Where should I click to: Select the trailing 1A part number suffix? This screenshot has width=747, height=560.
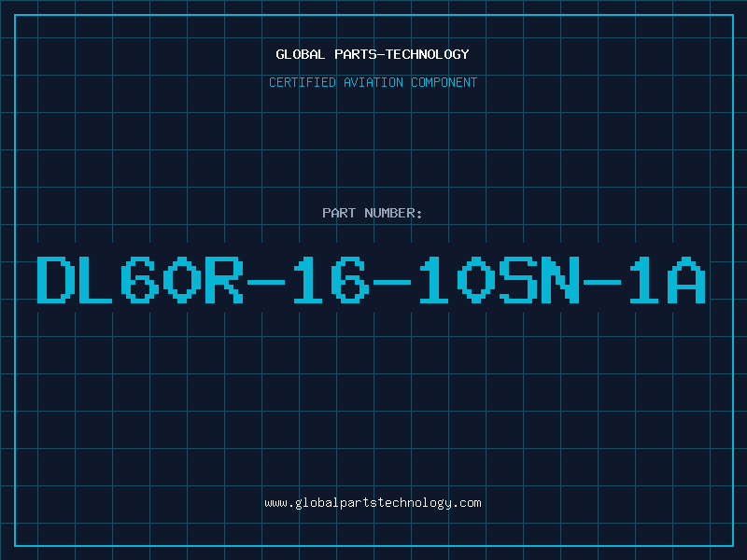(668, 279)
